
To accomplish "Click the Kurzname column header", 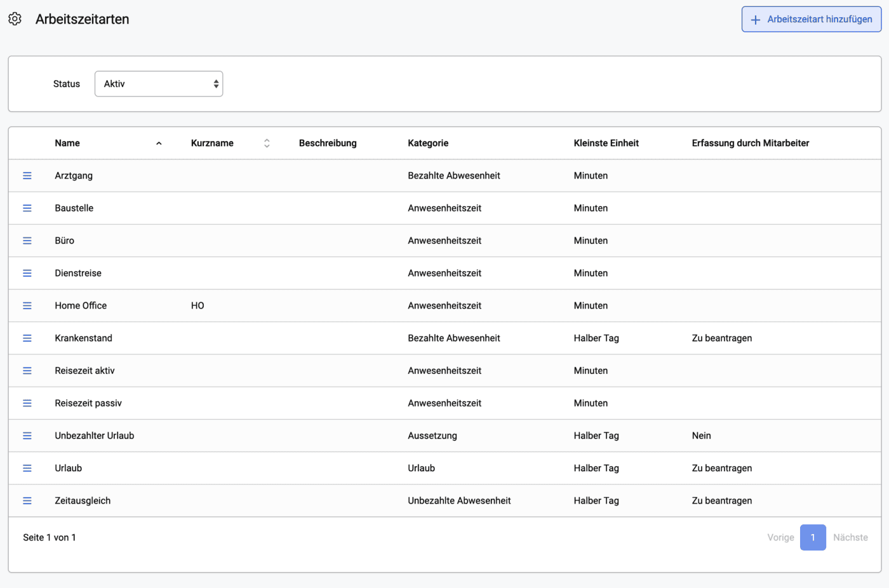I will click(x=212, y=144).
